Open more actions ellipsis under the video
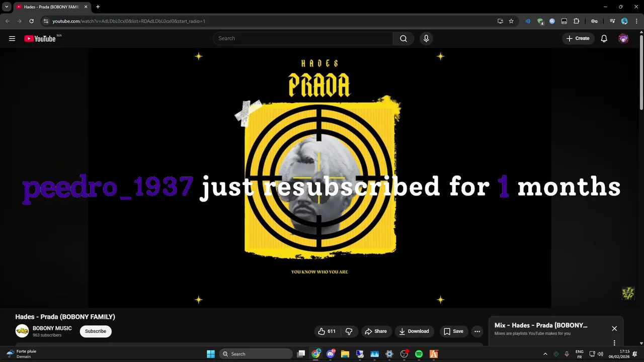Image resolution: width=644 pixels, height=362 pixels. (477, 331)
